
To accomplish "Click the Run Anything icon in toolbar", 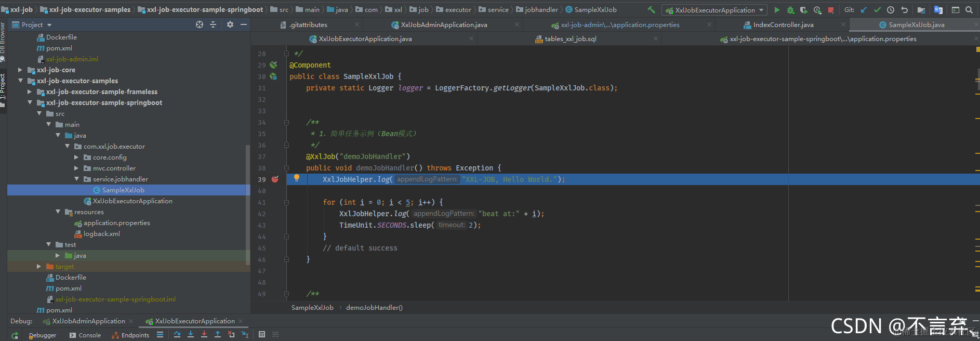I will point(956,10).
